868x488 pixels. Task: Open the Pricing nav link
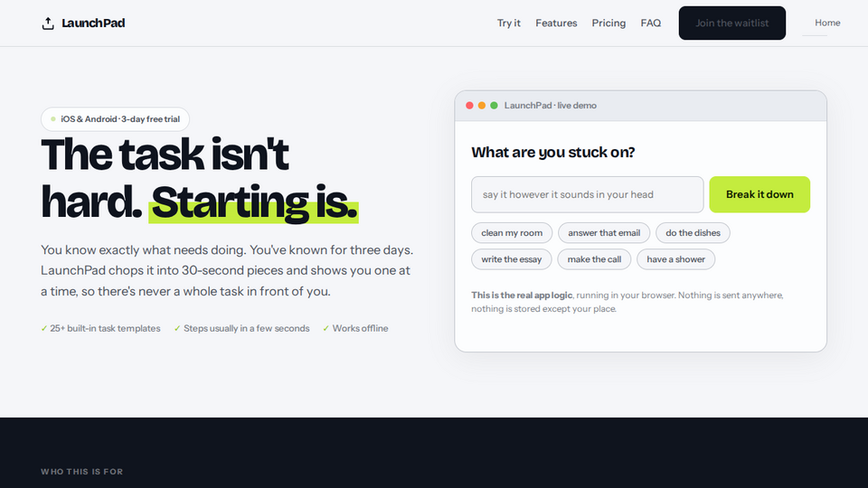(x=609, y=23)
